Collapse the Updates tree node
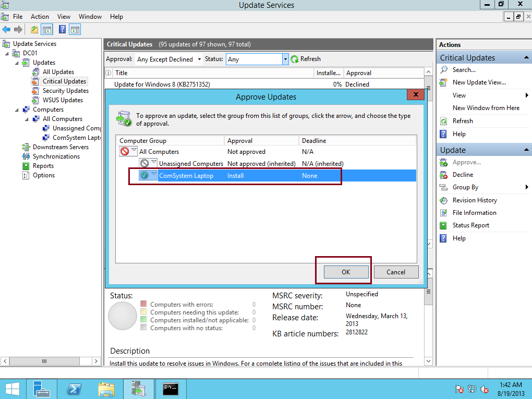Image resolution: width=532 pixels, height=399 pixels. [x=17, y=63]
